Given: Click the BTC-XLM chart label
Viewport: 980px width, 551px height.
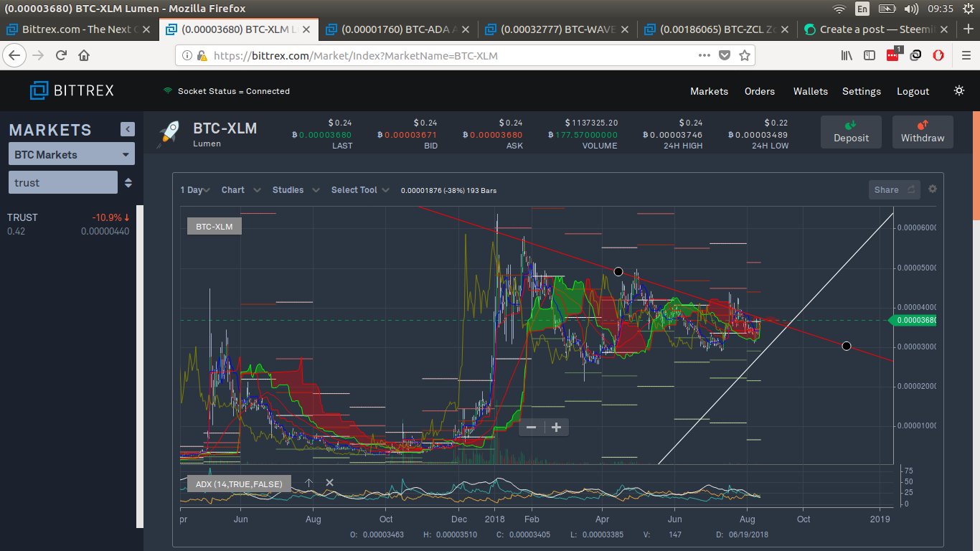Looking at the screenshot, I should (215, 226).
